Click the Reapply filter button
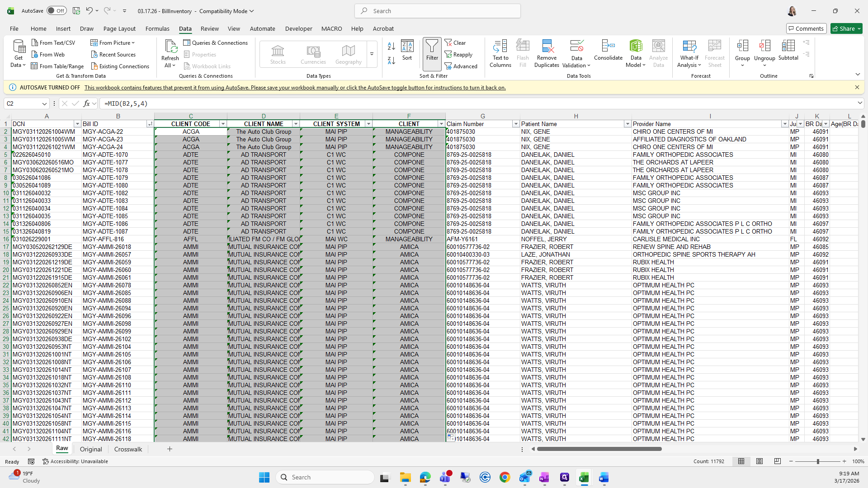This screenshot has height=488, width=868. pos(458,55)
